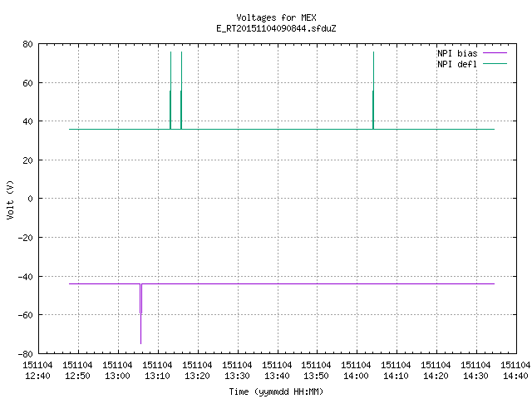Click the flat purple NPI bias line near 13:40
Screen dimensions: 532x399
click(278, 283)
